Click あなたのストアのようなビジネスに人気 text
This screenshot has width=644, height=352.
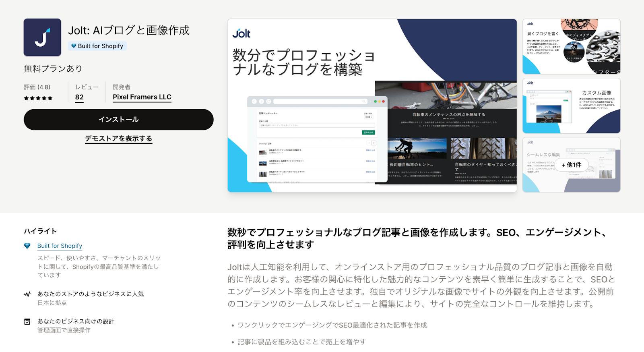pos(91,294)
